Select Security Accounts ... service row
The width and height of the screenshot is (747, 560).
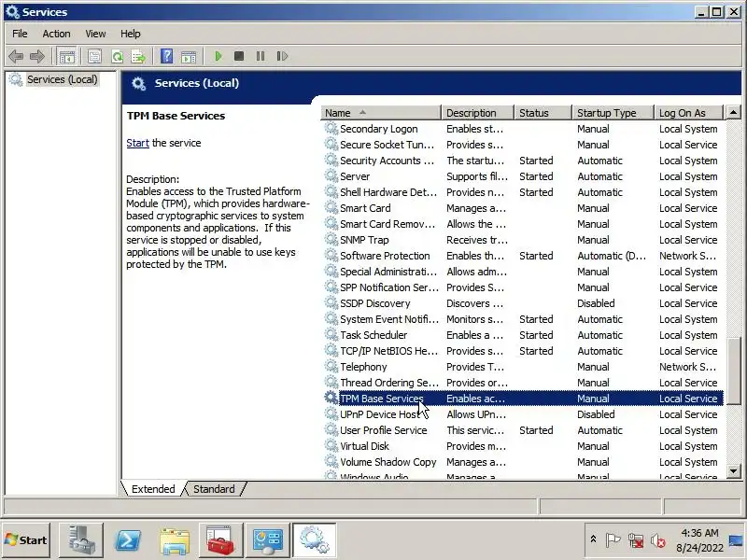click(522, 160)
